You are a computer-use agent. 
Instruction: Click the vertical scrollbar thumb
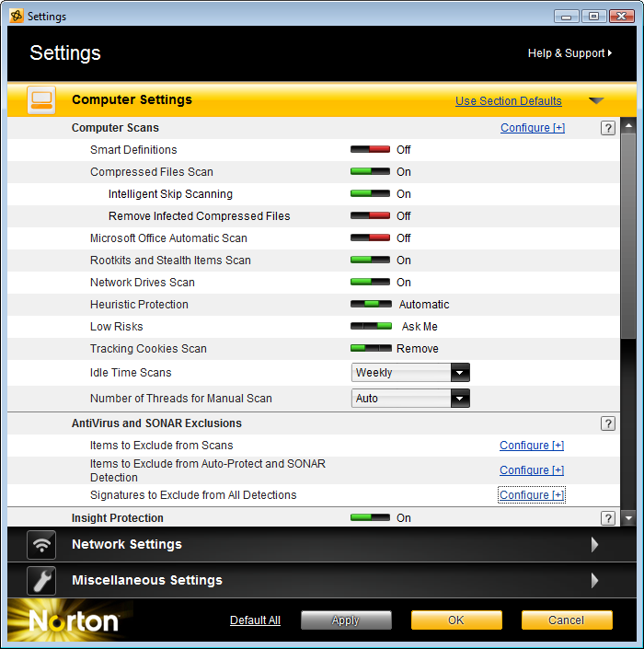click(x=628, y=236)
